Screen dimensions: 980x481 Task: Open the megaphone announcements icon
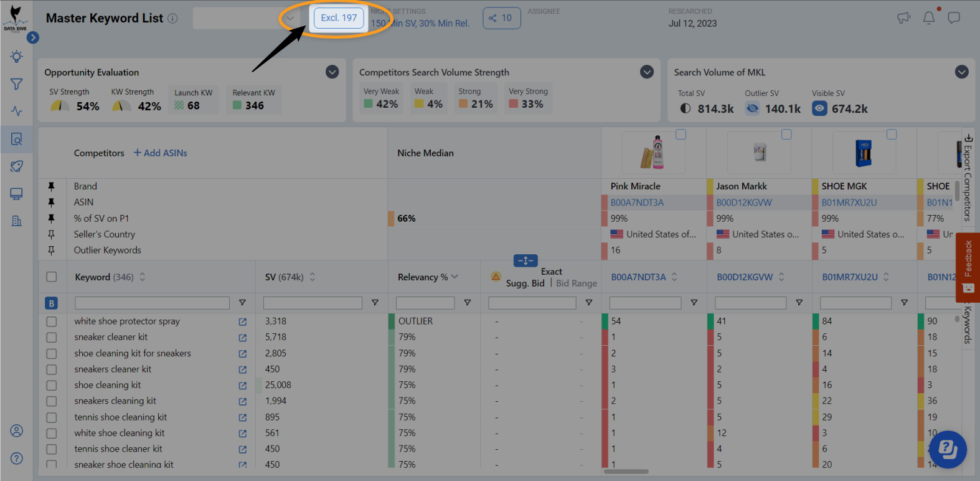pos(903,18)
